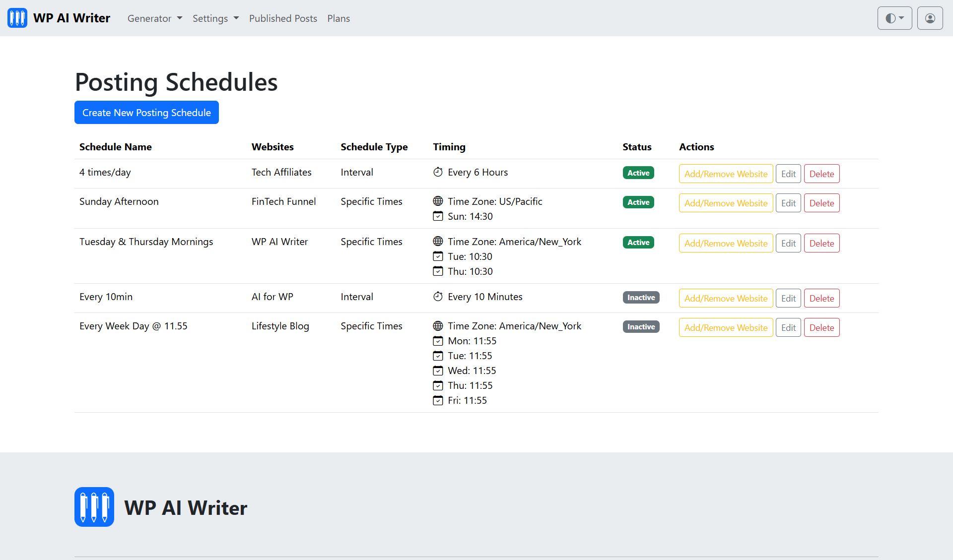Click the clock icon next to Every 10 Minutes
Screen dimensions: 953x560
click(x=438, y=296)
